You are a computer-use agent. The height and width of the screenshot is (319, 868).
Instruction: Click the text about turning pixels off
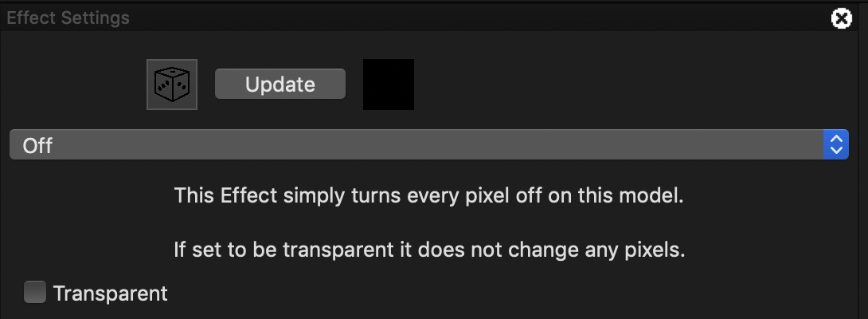429,196
